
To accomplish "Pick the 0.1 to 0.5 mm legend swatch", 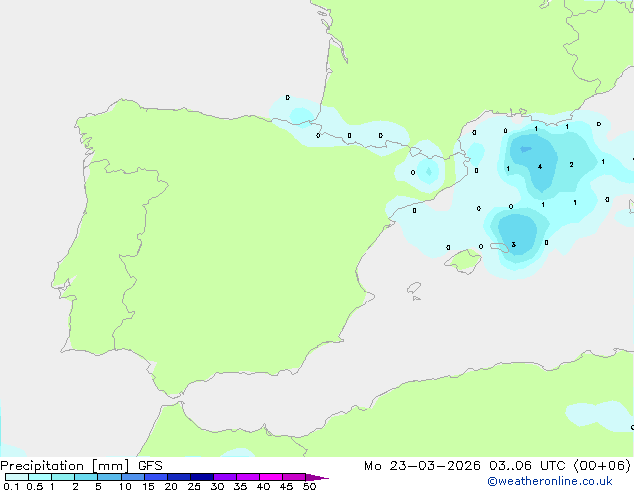I will pyautogui.click(x=17, y=477).
